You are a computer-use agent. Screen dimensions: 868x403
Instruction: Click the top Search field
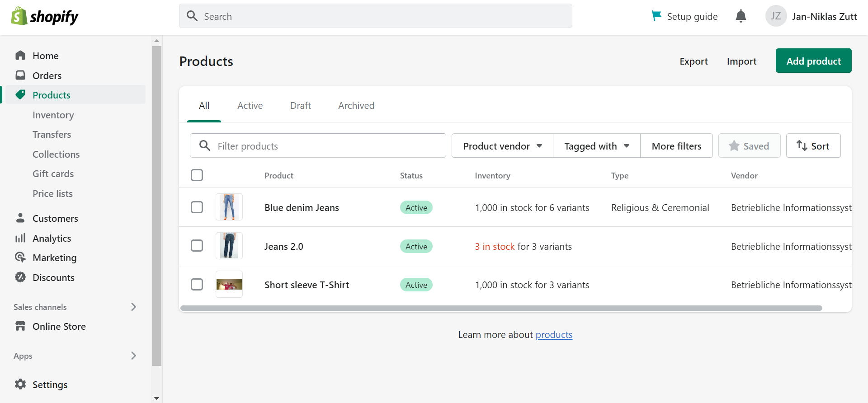coord(376,16)
